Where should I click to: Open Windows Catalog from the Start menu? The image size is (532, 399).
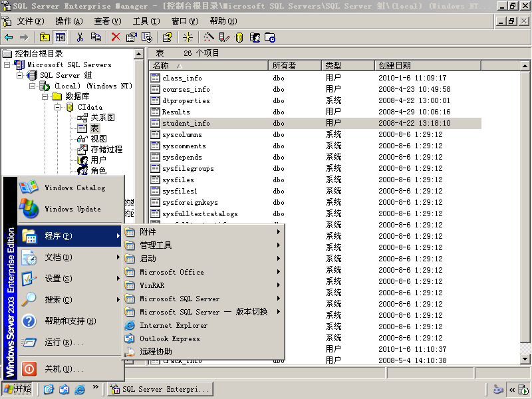tap(71, 188)
